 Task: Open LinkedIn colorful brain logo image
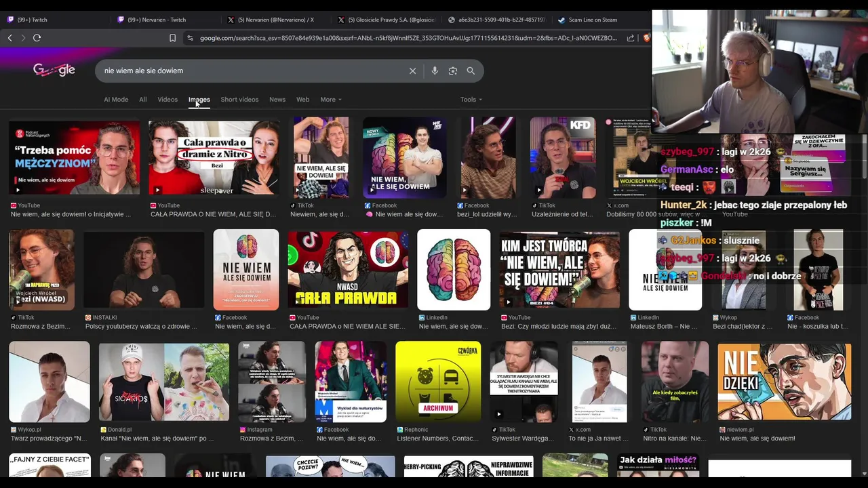[454, 270]
